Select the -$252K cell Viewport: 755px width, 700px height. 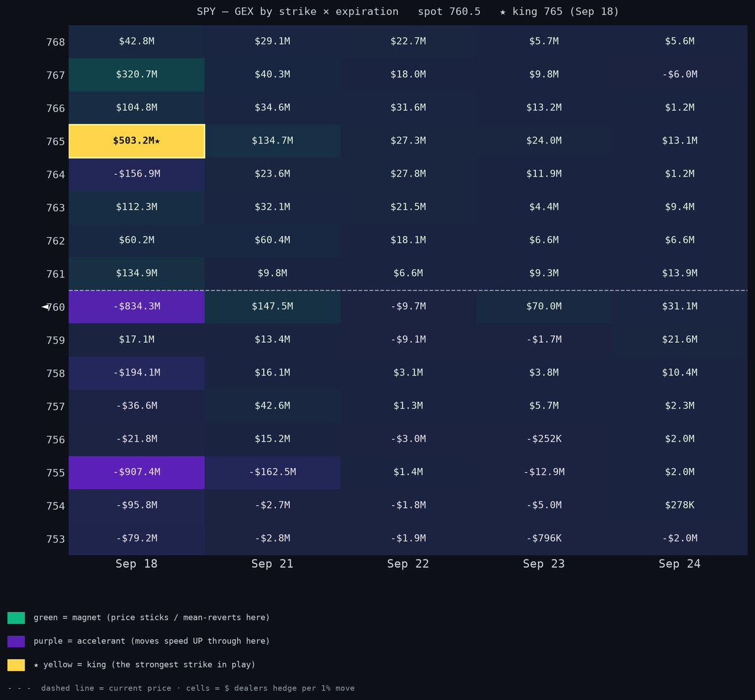point(544,439)
